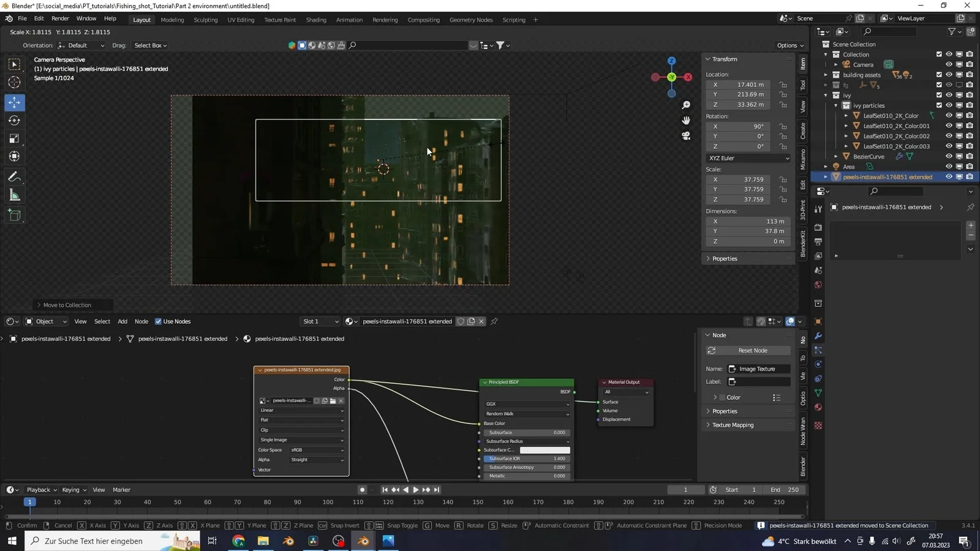
Task: Click the Options button in viewport header
Action: click(x=790, y=45)
